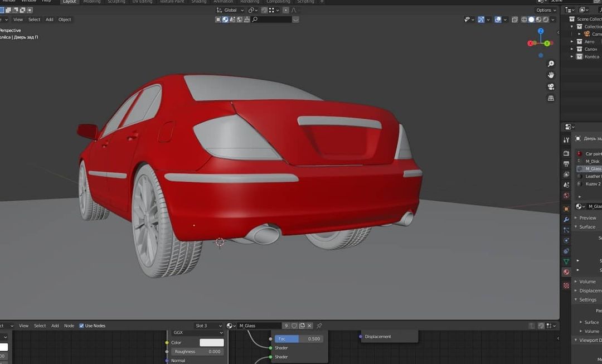Switch to Solid viewport shading
This screenshot has height=364, width=602.
click(531, 20)
